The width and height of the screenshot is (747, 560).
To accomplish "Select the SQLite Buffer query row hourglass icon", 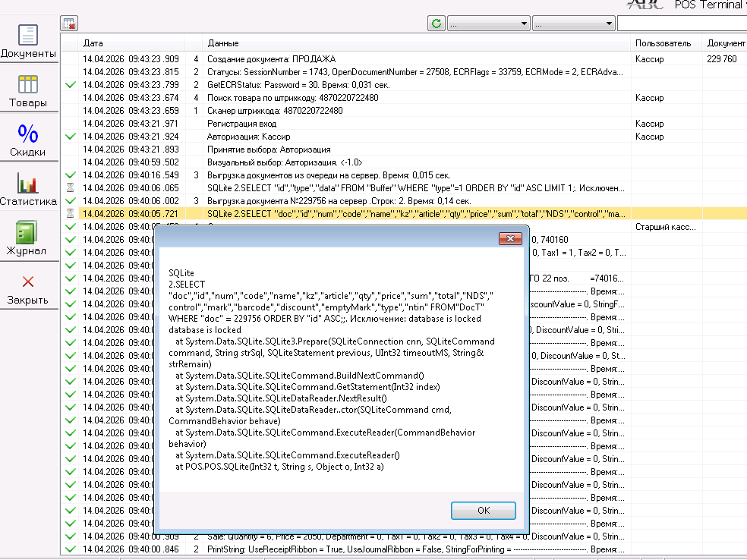I will [x=70, y=188].
